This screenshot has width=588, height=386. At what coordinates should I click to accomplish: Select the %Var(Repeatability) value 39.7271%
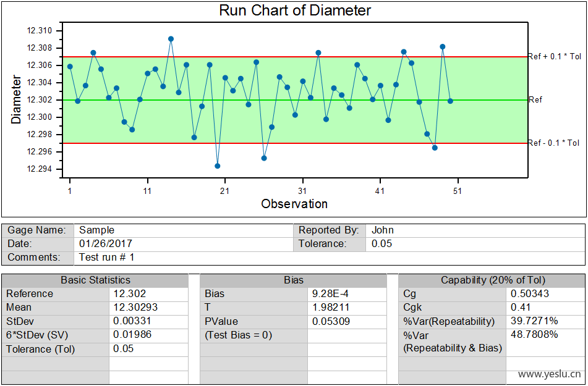pyautogui.click(x=534, y=321)
